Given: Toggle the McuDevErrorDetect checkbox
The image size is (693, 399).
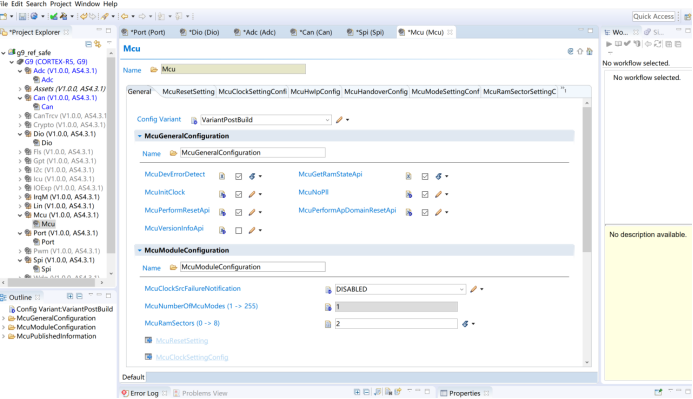Looking at the screenshot, I should pyautogui.click(x=239, y=176).
